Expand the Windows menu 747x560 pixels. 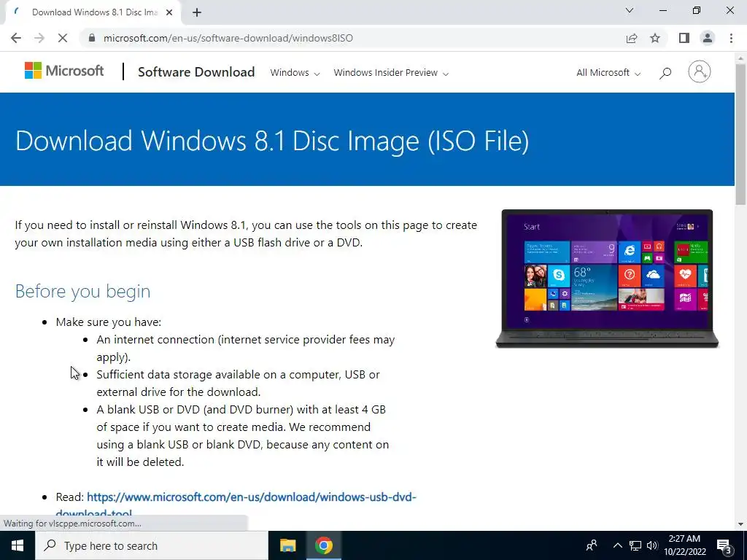pos(295,73)
